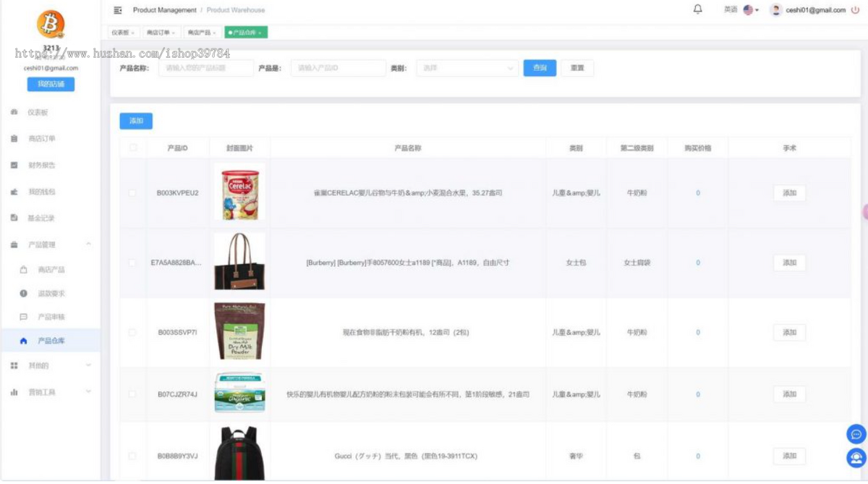
Task: Click the blue 查询 search button
Action: [x=540, y=68]
